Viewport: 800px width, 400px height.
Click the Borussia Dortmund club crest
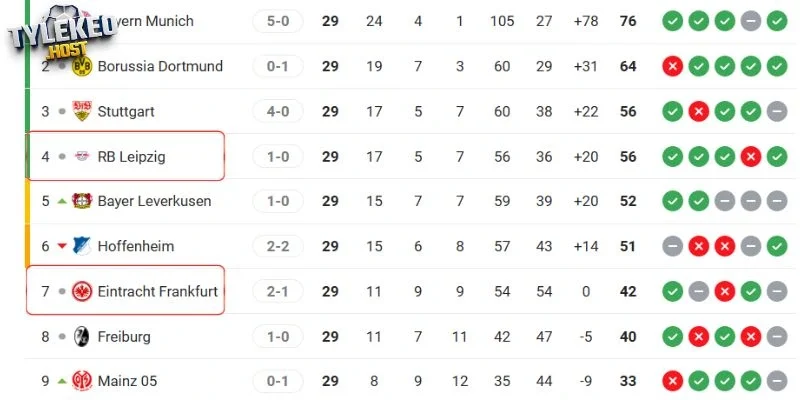click(x=81, y=66)
